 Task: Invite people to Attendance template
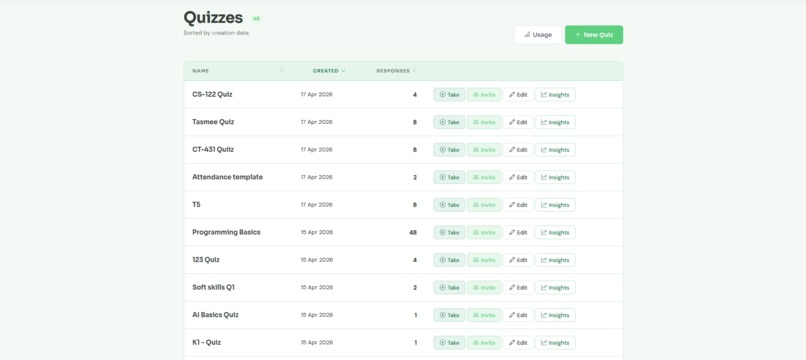tap(484, 177)
